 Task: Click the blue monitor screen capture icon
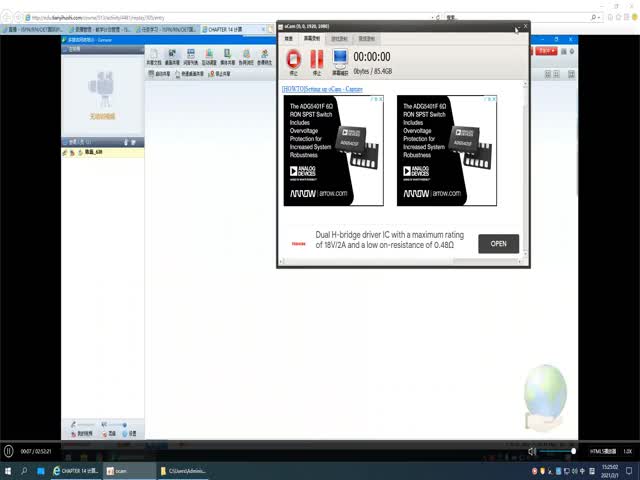click(x=340, y=61)
